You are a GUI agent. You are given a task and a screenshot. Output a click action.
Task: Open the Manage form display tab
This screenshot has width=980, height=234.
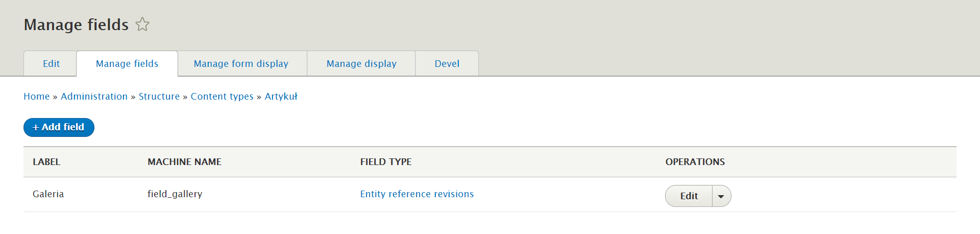(241, 64)
